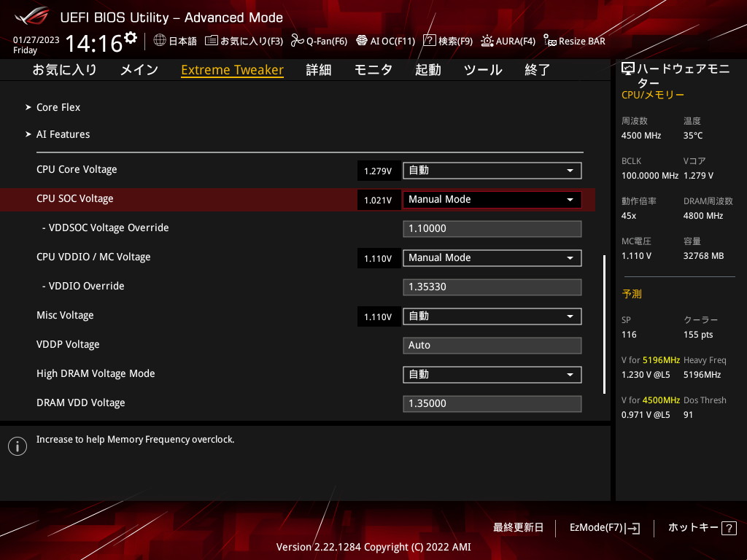747x560 pixels.
Task: Open AI OC (F11) guide
Action: 361,41
